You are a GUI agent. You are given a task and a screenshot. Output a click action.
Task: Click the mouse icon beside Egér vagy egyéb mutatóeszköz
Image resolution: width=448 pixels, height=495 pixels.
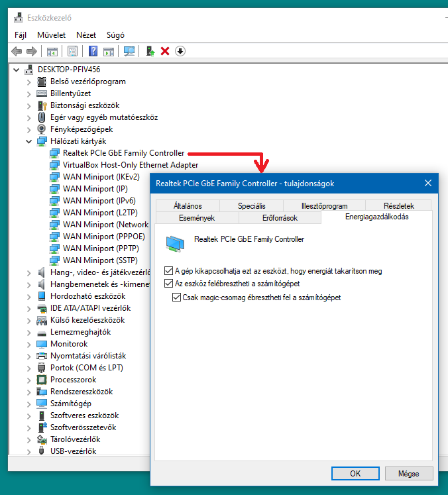pos(41,117)
